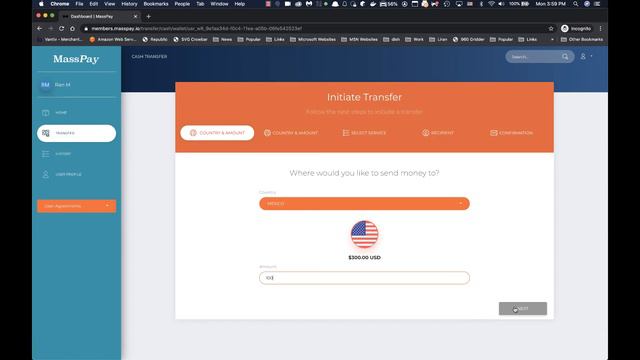The image size is (640, 360).
Task: Click the volume icon in menu bar
Action: pyautogui.click(x=501, y=4)
